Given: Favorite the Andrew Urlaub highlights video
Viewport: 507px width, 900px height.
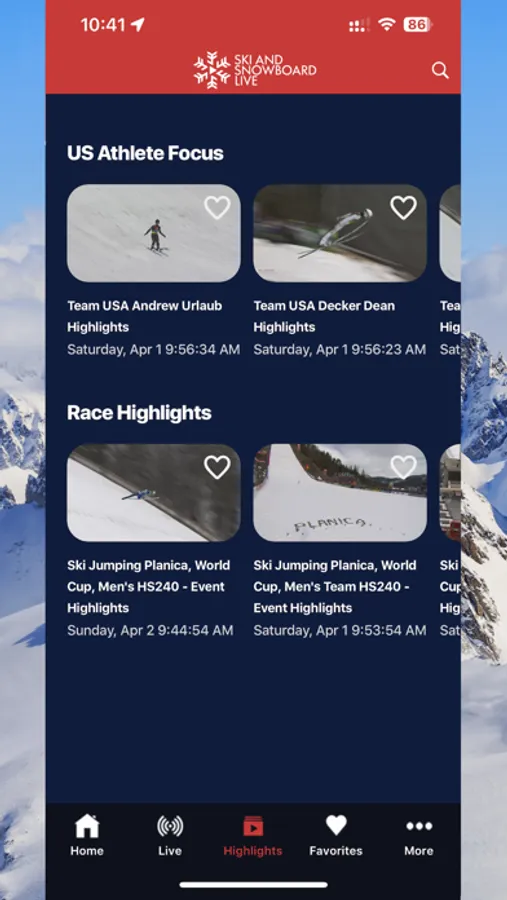Looking at the screenshot, I should pyautogui.click(x=217, y=208).
